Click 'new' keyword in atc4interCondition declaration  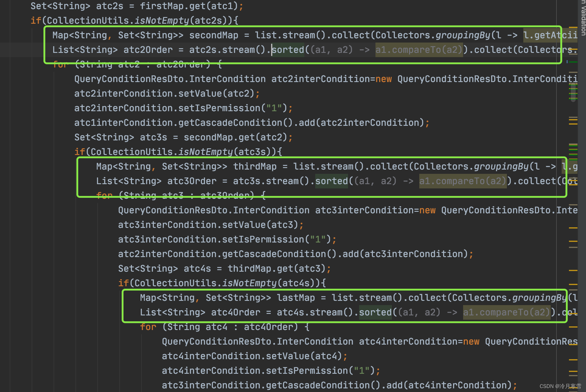(471, 342)
